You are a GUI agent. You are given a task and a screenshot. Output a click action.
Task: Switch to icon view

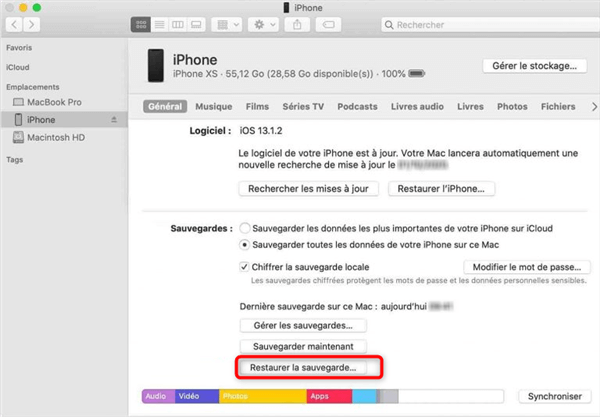click(141, 25)
